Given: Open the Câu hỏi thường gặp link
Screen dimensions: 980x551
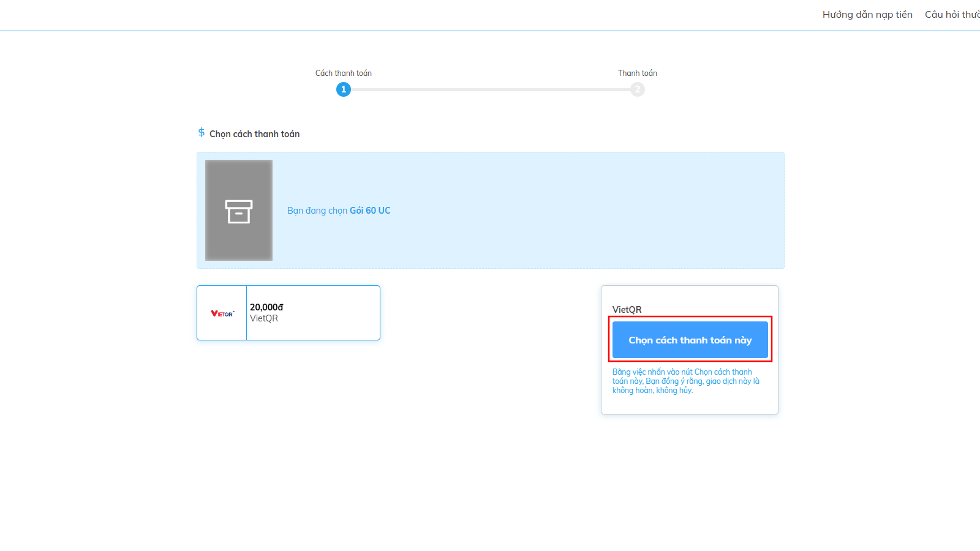Looking at the screenshot, I should [953, 15].
